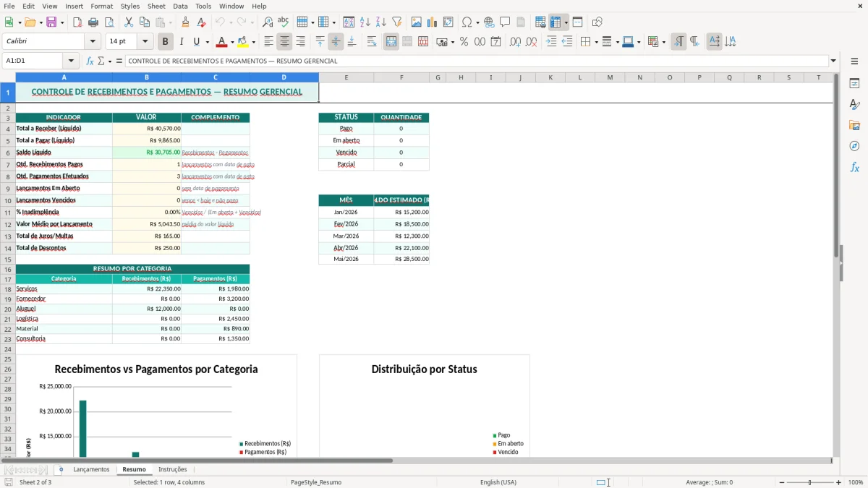
Task: Open the Format menu
Action: 101,6
